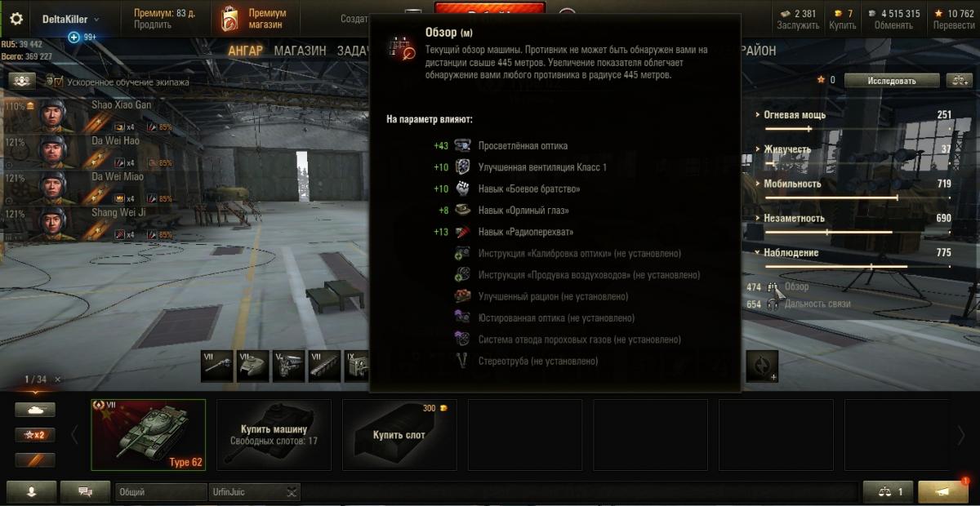Open the settings gear menu
This screenshot has width=980, height=506.
click(x=16, y=19)
